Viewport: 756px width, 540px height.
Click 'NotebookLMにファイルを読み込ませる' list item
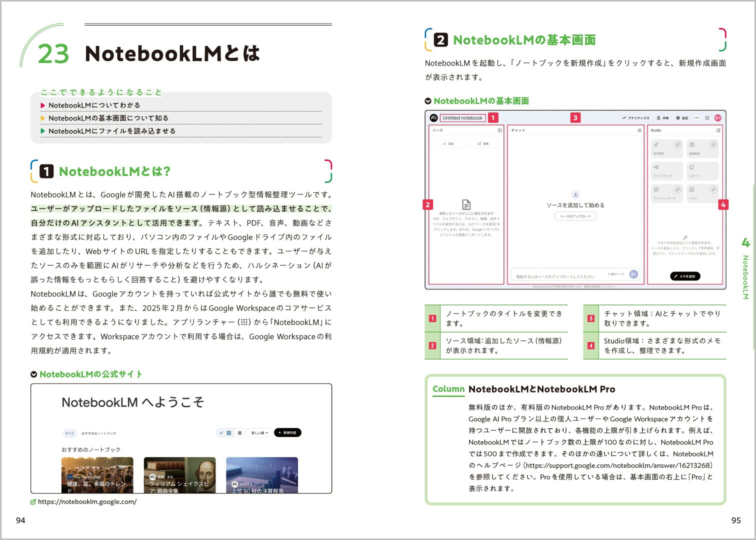112,131
